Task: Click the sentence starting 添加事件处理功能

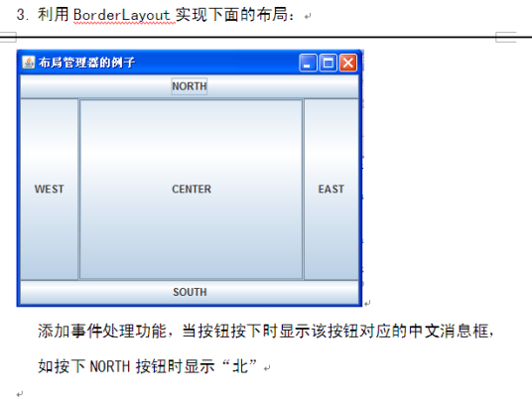Action: 266,332
